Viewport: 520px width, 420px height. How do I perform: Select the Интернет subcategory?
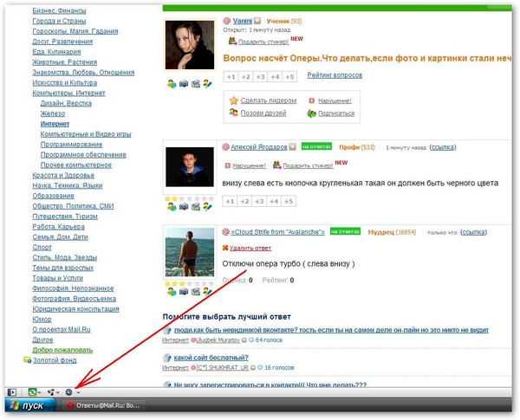point(55,124)
